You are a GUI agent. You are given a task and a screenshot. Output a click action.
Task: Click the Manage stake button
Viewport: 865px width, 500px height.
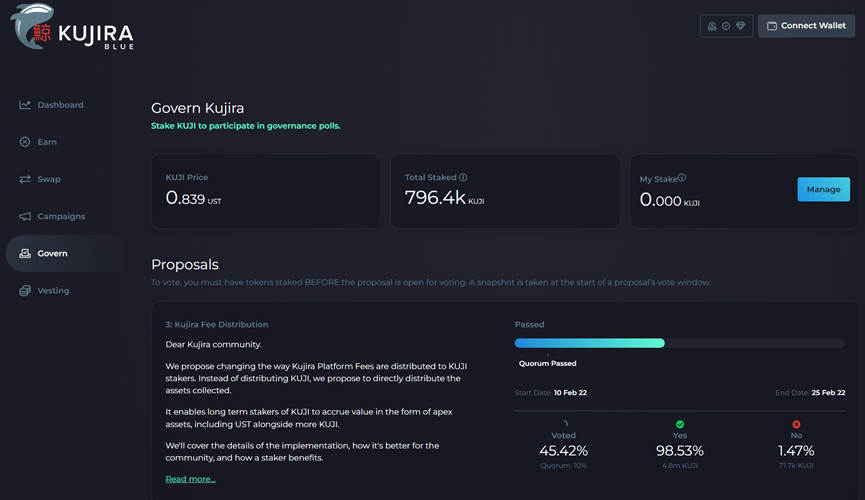point(824,189)
